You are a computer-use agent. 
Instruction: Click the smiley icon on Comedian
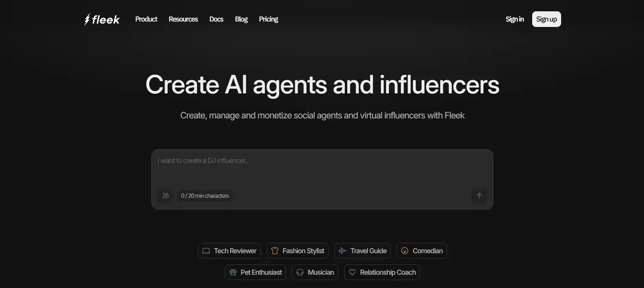pos(405,251)
